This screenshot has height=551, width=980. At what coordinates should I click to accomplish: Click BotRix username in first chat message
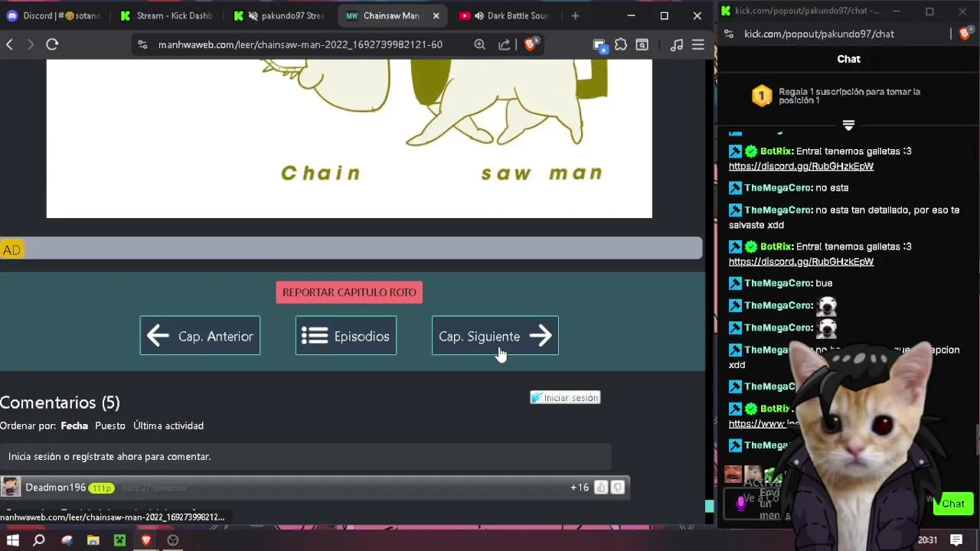coord(776,152)
